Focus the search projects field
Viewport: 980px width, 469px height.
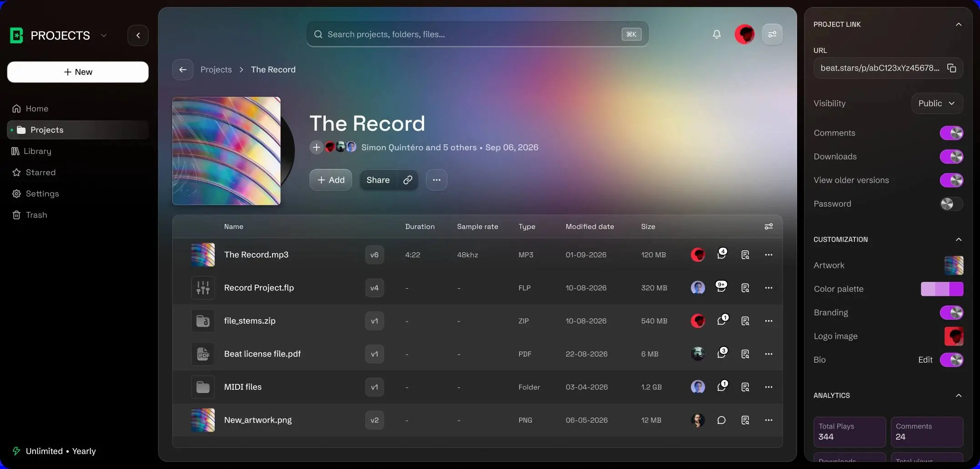pos(477,34)
